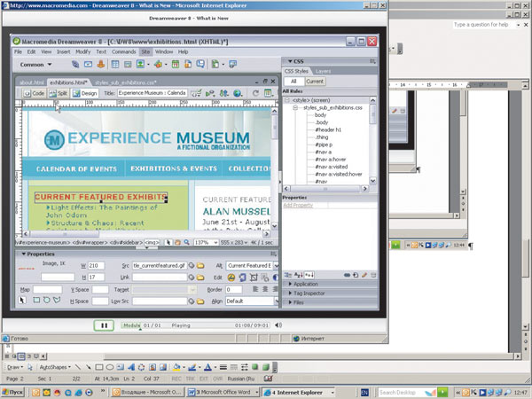The height and width of the screenshot is (399, 532).
Task: Click CALENDAR OF EVENTS navigation link
Action: click(x=76, y=169)
